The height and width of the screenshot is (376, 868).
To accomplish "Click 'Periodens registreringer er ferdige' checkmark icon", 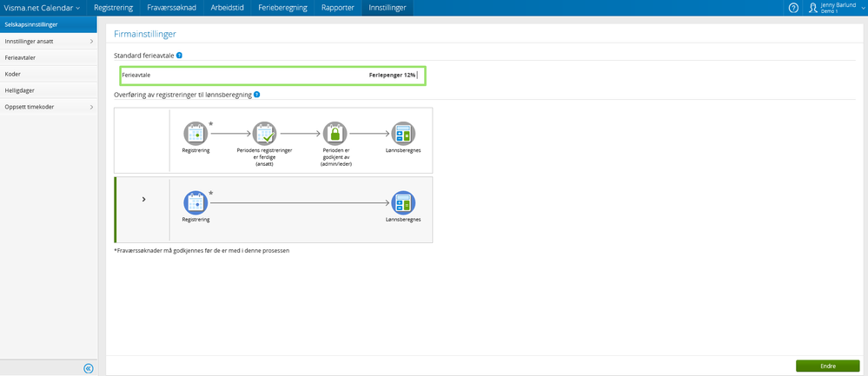I will point(264,133).
